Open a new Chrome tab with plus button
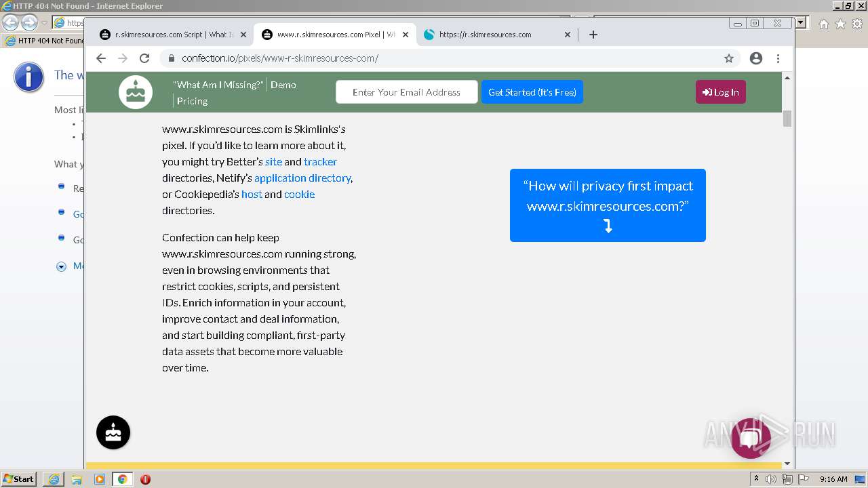 pos(593,35)
